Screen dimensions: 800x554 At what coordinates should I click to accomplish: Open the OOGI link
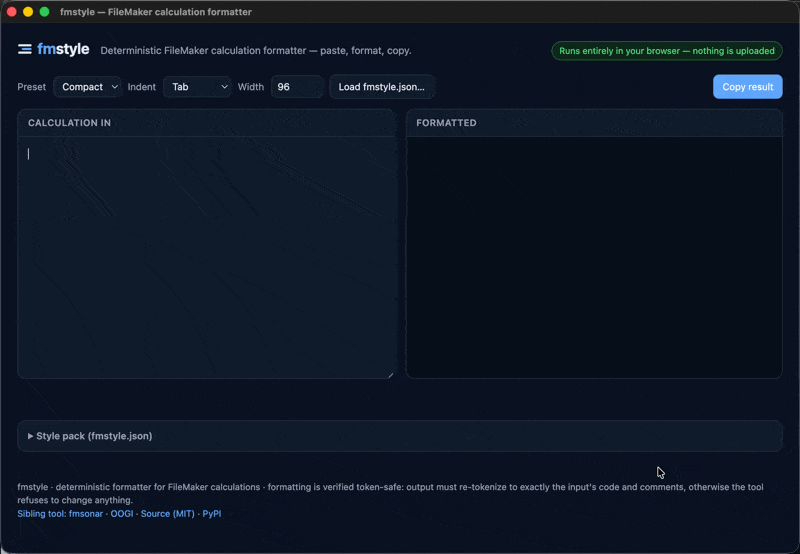pos(122,514)
